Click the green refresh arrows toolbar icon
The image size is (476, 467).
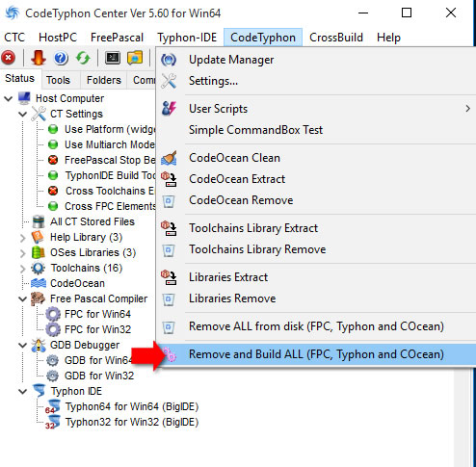tap(83, 58)
